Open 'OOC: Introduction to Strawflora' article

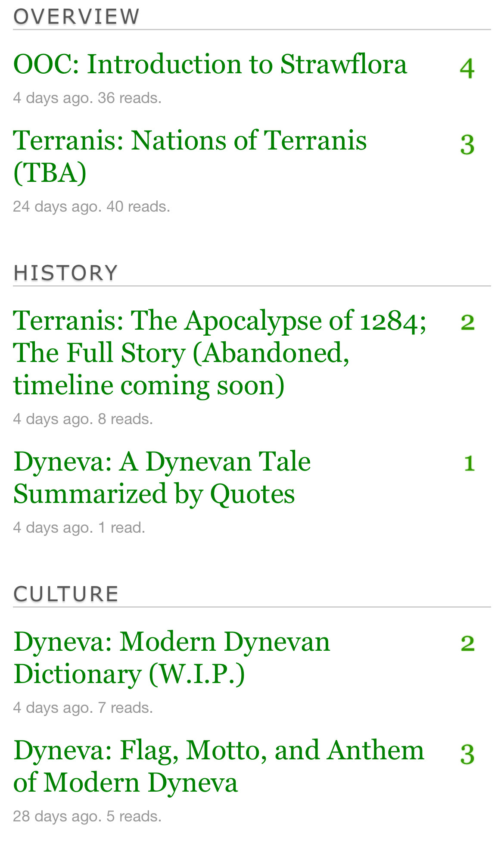(x=210, y=65)
